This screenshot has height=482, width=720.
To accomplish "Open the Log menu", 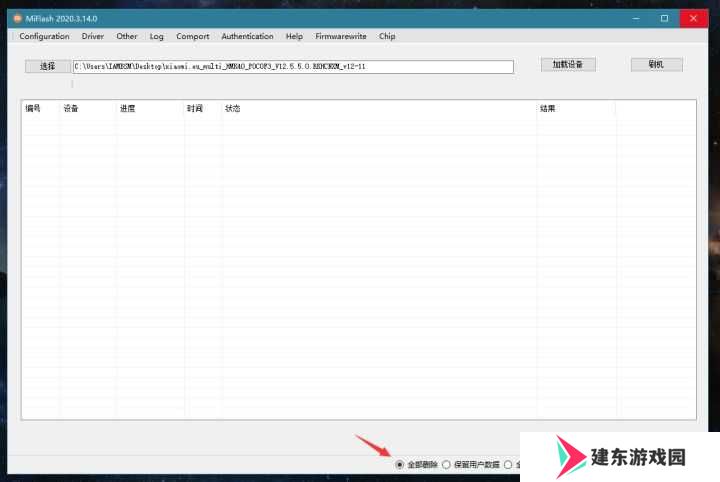I will [x=156, y=36].
